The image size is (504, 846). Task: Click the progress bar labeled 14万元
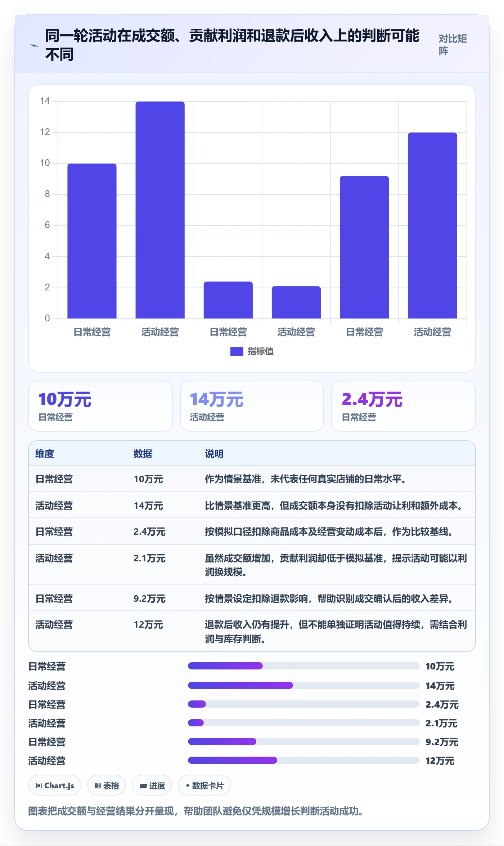coord(303,685)
